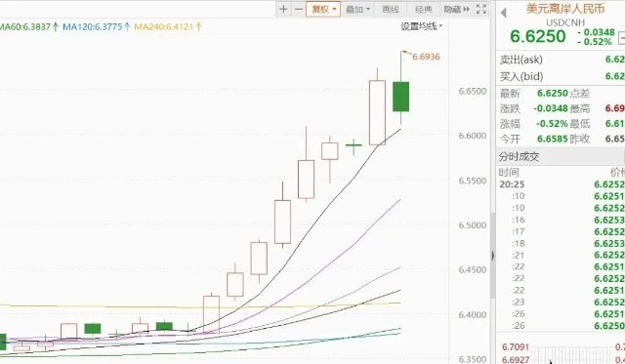Click the 涨跌 -0.0348 value
The height and width of the screenshot is (364, 625).
(551, 108)
